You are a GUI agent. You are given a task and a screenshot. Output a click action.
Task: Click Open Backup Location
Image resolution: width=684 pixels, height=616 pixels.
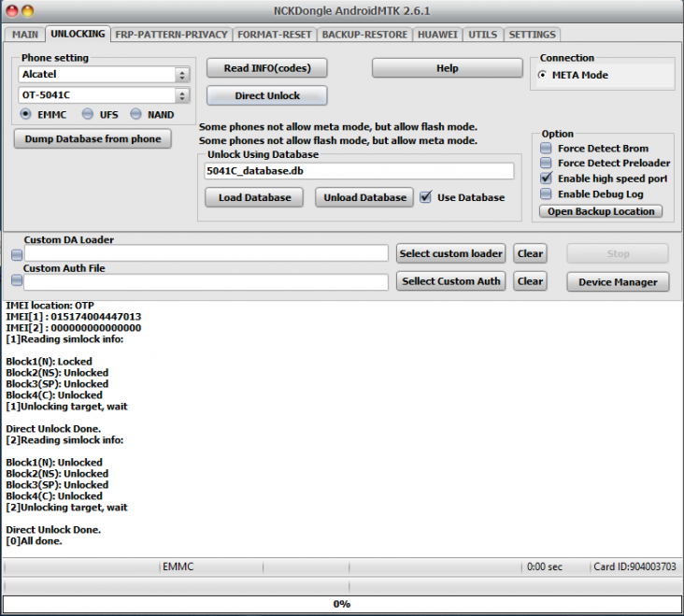tap(601, 211)
